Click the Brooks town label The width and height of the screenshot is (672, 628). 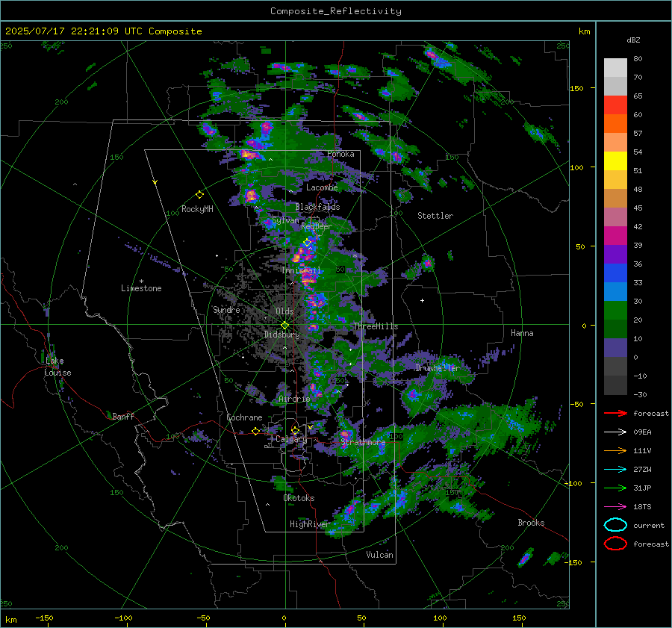531,523
